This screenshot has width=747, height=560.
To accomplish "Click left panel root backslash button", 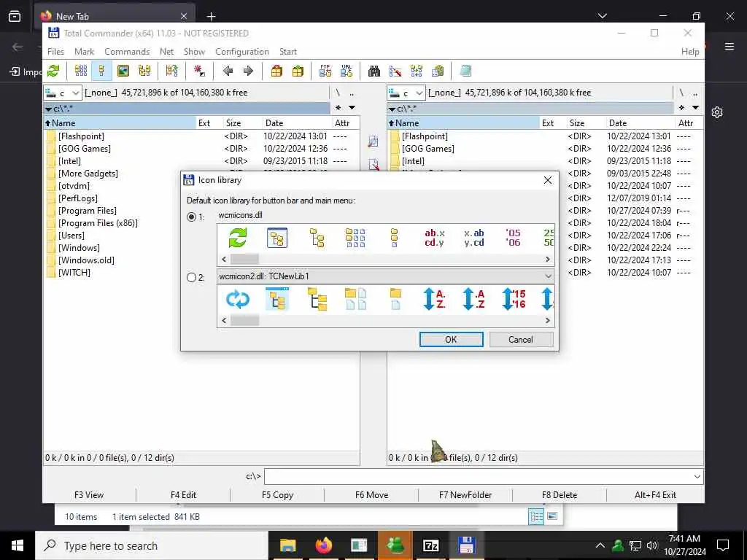I will coord(338,93).
